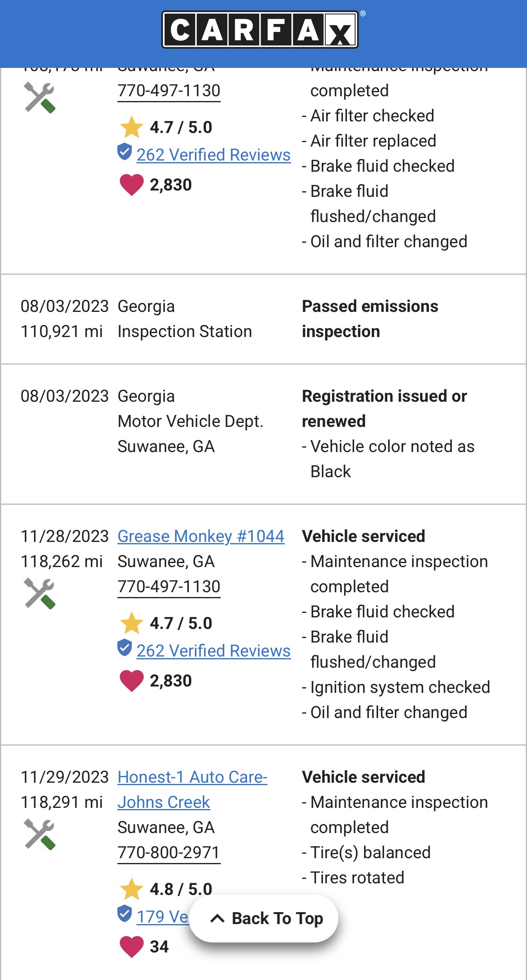Click the wrench service icon under 118,262 mi
Viewport: 527px width, 980px height.
40,593
